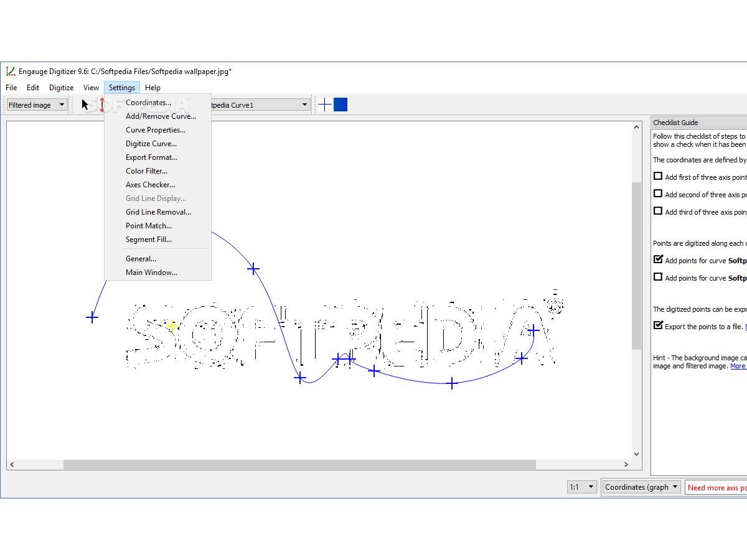The image size is (747, 560).
Task: Select the arrow pointer tool
Action: point(85,105)
